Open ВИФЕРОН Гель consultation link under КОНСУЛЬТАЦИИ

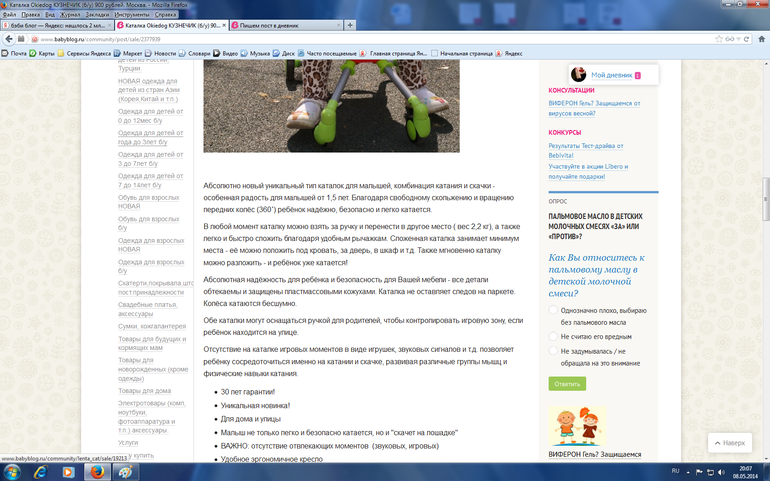(594, 108)
